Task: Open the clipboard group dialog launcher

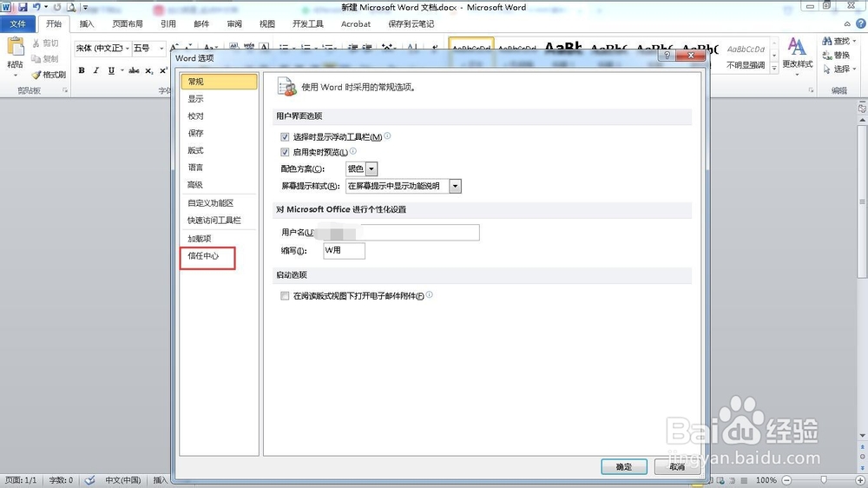Action: (65, 90)
